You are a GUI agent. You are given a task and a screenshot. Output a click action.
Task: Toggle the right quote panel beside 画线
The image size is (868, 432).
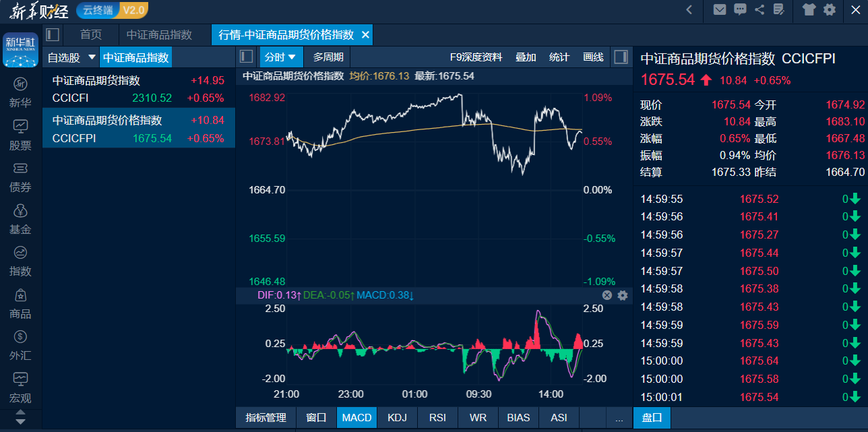621,57
